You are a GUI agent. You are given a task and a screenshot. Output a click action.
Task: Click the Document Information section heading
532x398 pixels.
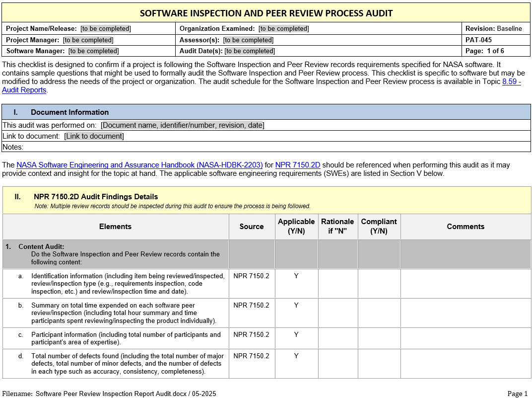tap(69, 112)
